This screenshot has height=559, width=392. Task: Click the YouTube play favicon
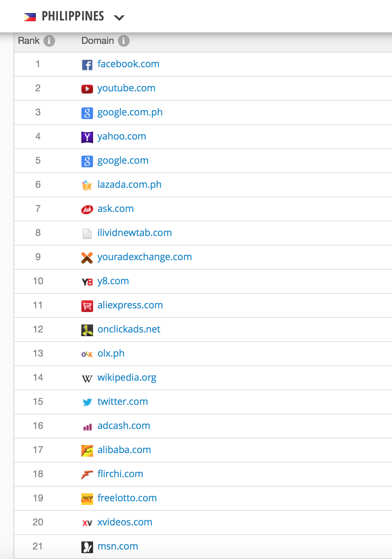coord(87,89)
